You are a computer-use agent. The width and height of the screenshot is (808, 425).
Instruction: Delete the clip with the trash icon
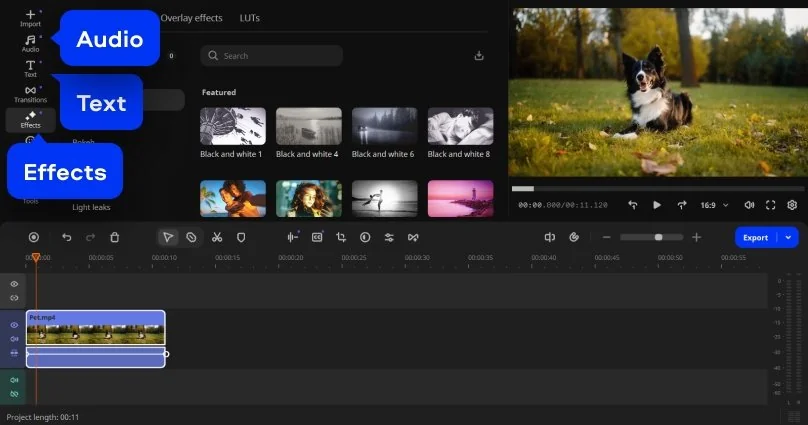point(115,237)
